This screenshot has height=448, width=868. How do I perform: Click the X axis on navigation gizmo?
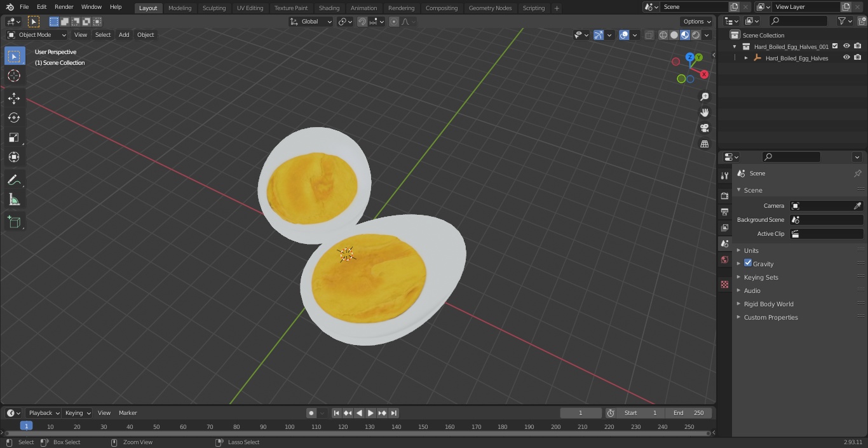(704, 74)
